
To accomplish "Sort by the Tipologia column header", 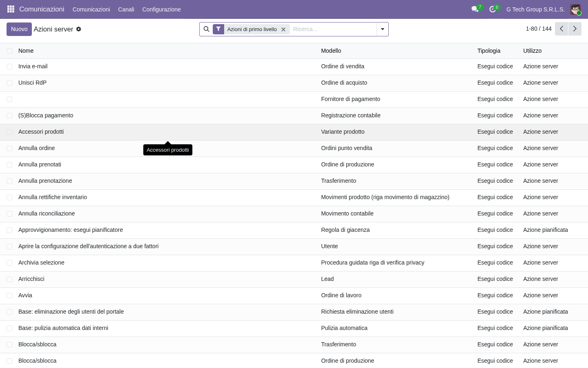I will (489, 51).
